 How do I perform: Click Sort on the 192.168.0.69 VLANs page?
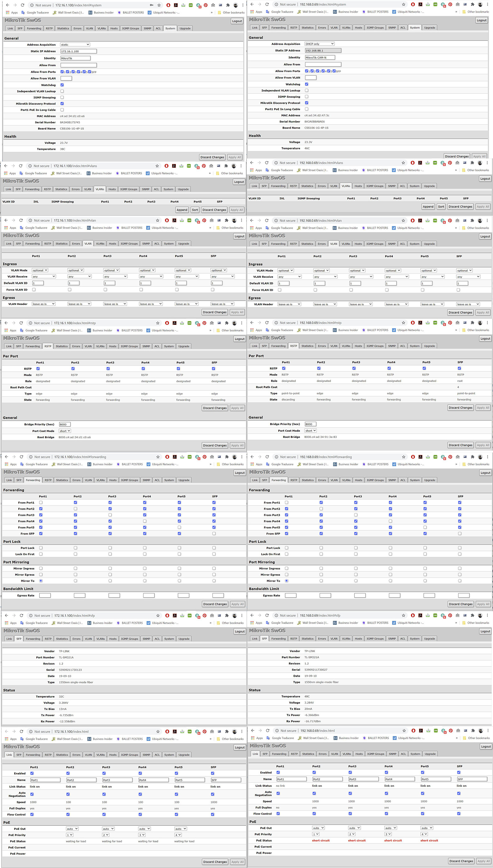441,207
